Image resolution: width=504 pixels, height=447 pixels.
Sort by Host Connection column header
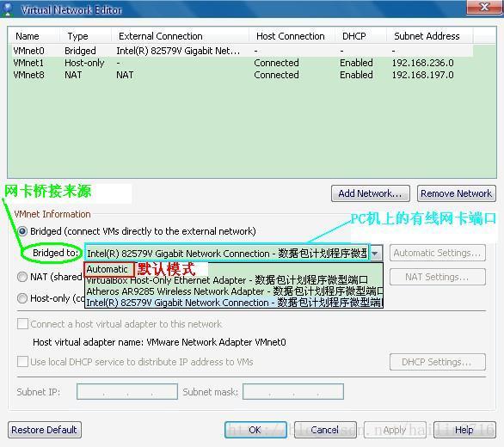pyautogui.click(x=292, y=36)
